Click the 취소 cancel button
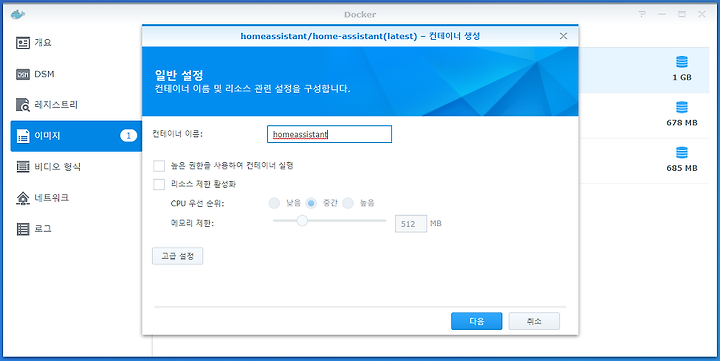The width and height of the screenshot is (720, 361). pyautogui.click(x=534, y=322)
